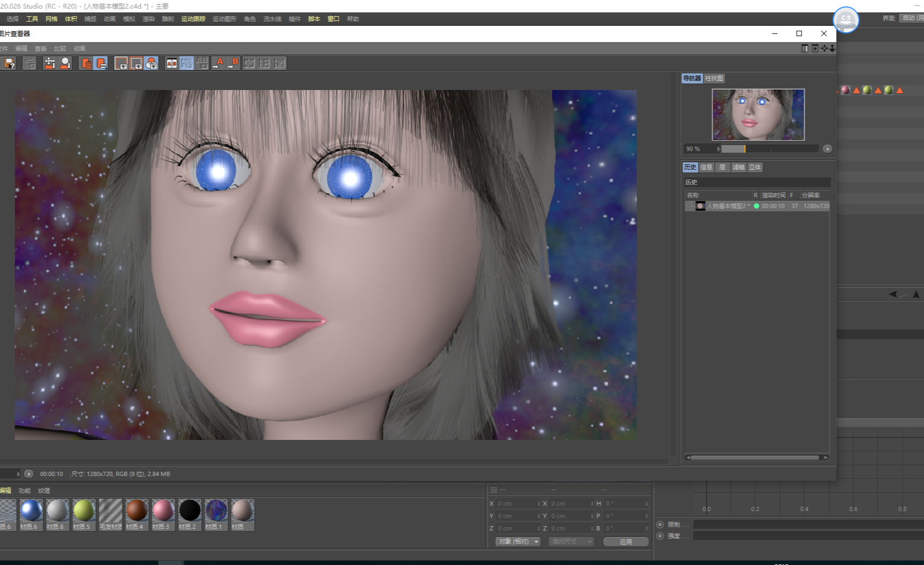
Task: Open the 功能 tab in material manager
Action: pyautogui.click(x=24, y=491)
